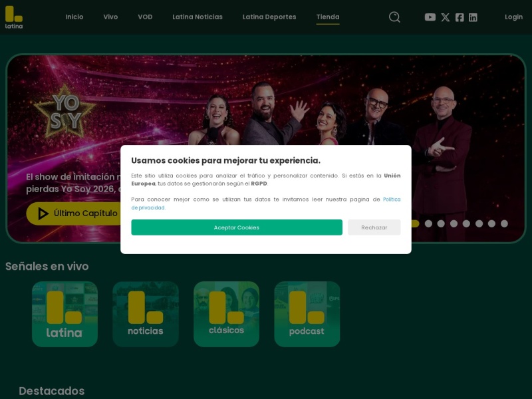
Task: Accept cookies with the green button
Action: (237, 227)
